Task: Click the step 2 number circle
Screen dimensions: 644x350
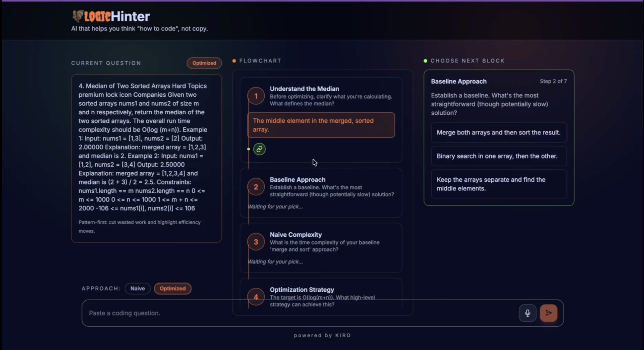Action: [256, 187]
